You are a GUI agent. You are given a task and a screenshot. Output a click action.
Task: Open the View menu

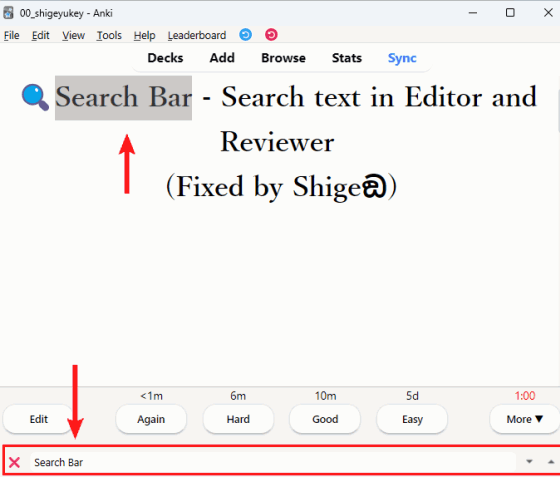[73, 35]
